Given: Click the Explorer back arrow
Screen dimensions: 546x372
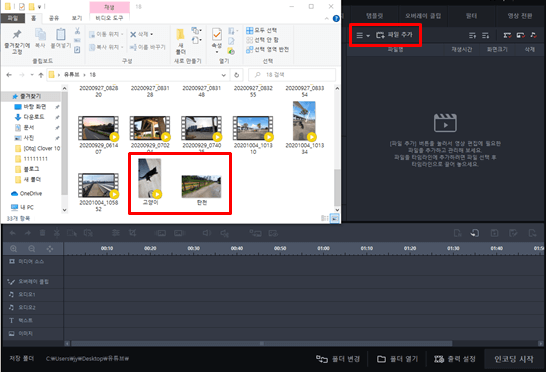Looking at the screenshot, I should (9, 75).
